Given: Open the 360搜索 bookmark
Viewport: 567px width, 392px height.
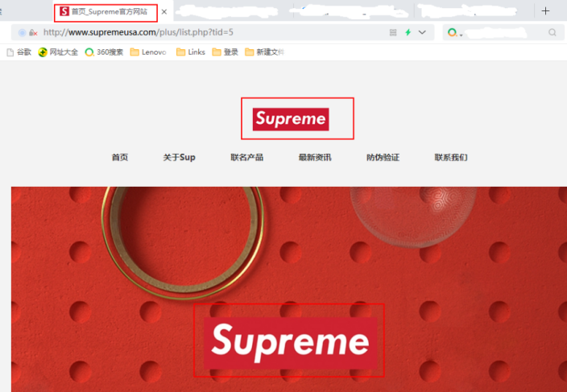Looking at the screenshot, I should coord(104,52).
